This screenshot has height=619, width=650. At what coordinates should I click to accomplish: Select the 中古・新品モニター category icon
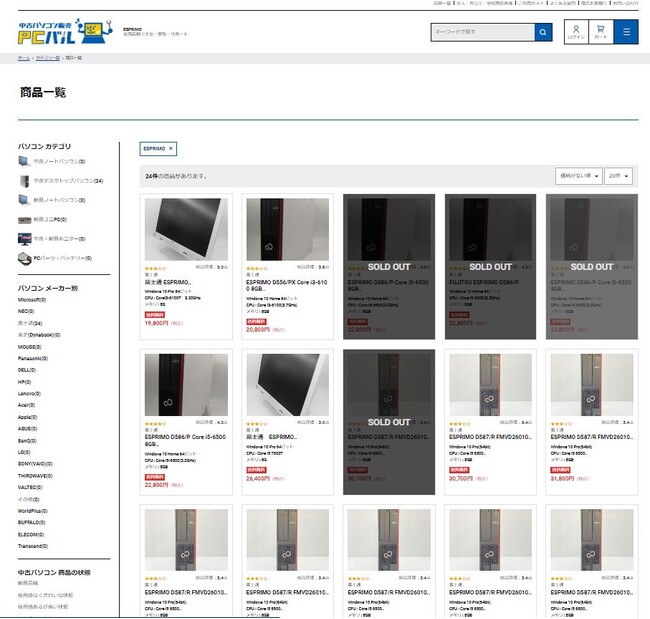[24, 239]
